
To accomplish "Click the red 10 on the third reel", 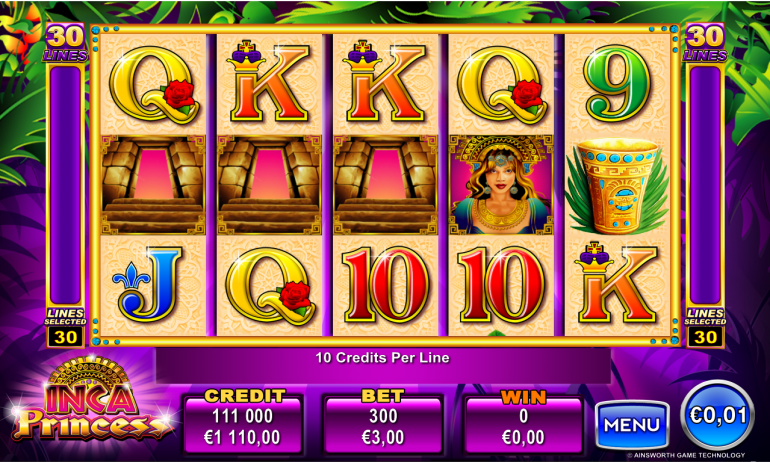I will point(385,285).
